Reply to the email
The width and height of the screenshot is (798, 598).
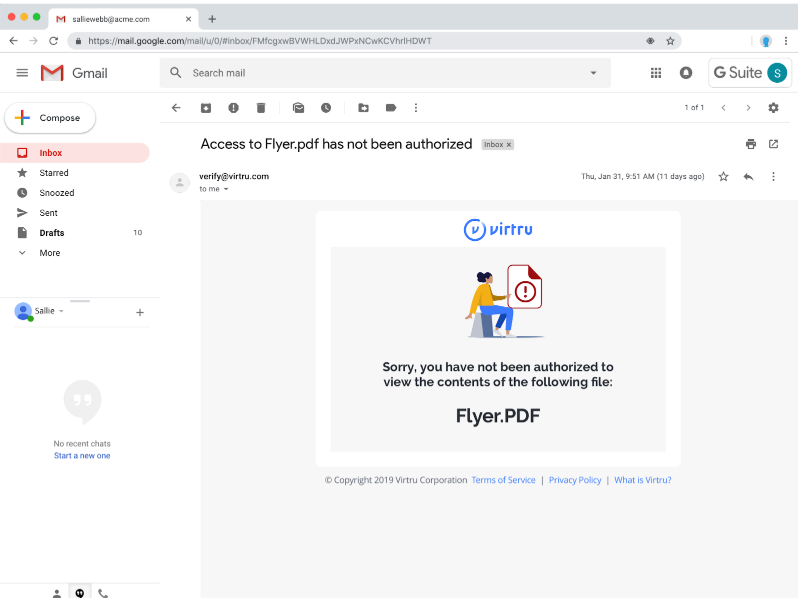[748, 177]
